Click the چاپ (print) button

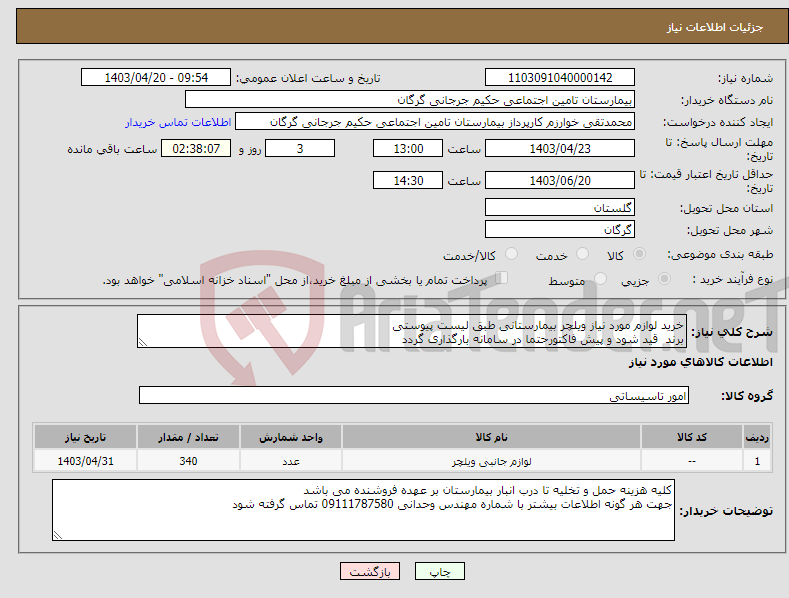tap(439, 571)
